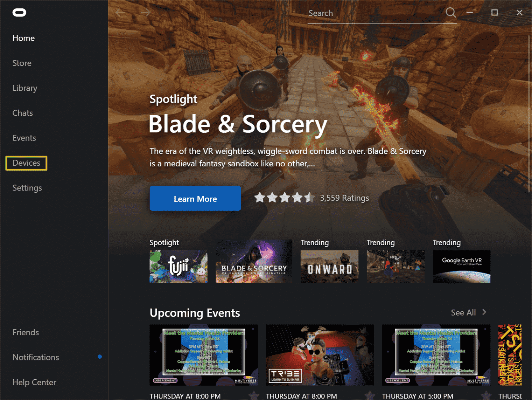Star the Thursday 8:00 PM Multiverse event
Viewport: 532px width, 400px height.
point(254,396)
